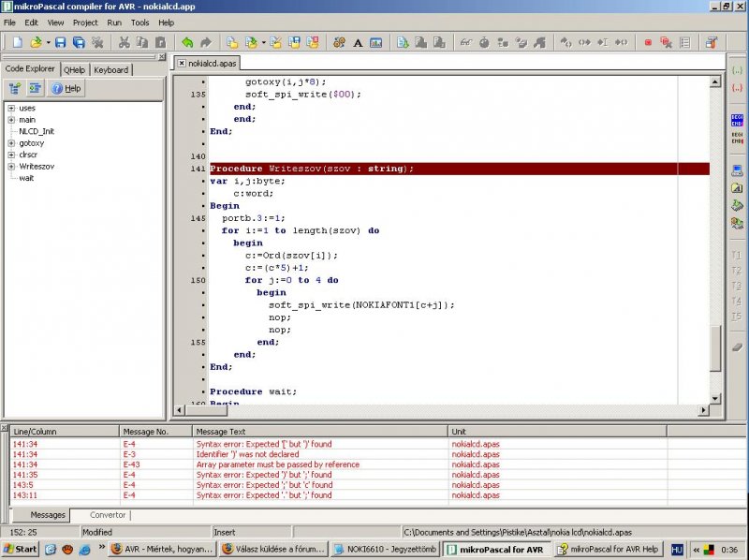Click the New Project toolbar icon
749x560 pixels.
[x=232, y=42]
